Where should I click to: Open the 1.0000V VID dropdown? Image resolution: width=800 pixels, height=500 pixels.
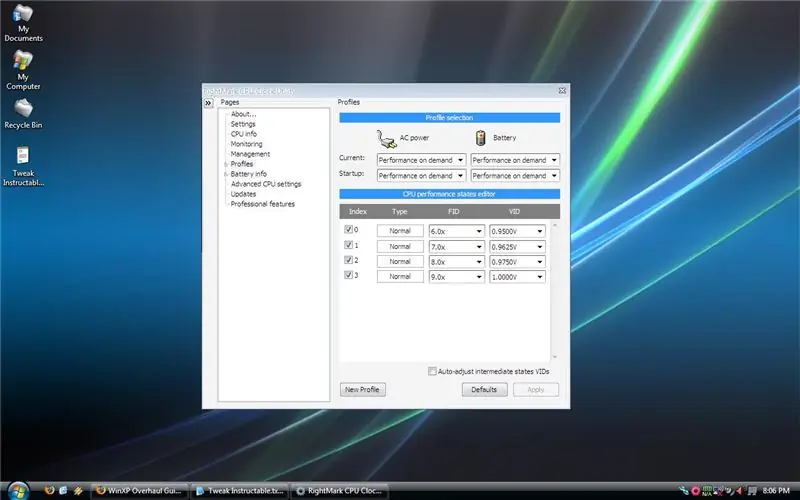pyautogui.click(x=517, y=277)
